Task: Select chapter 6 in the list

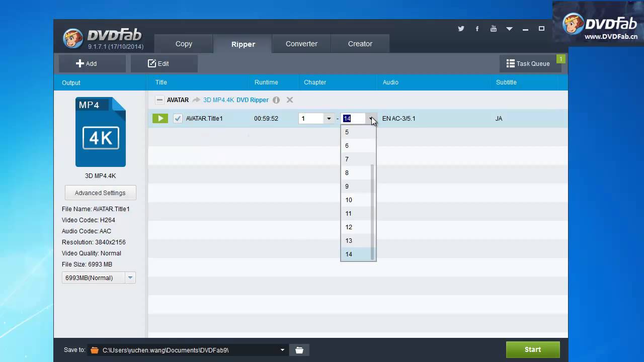Action: [x=356, y=146]
